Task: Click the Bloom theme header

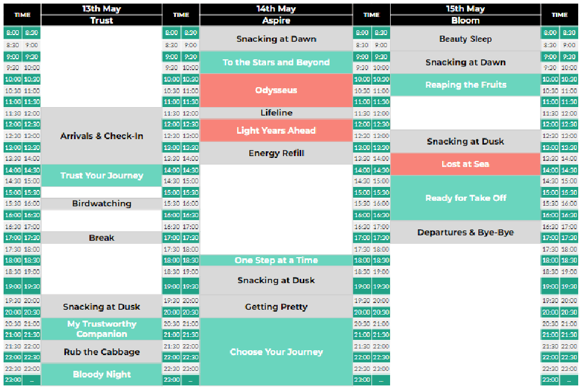Action: pyautogui.click(x=465, y=21)
